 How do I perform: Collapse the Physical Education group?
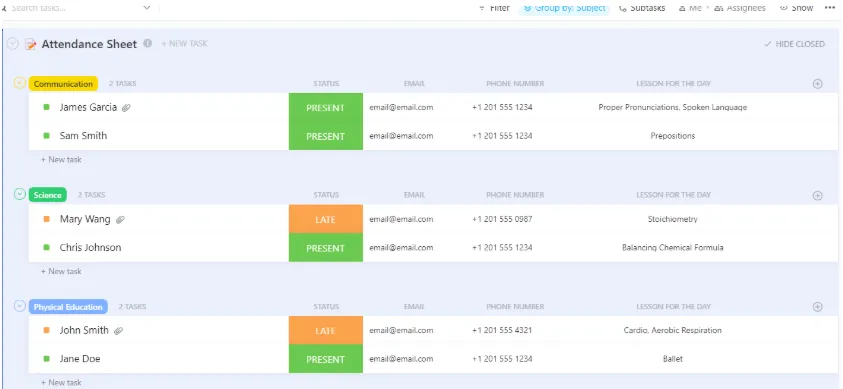(20, 306)
